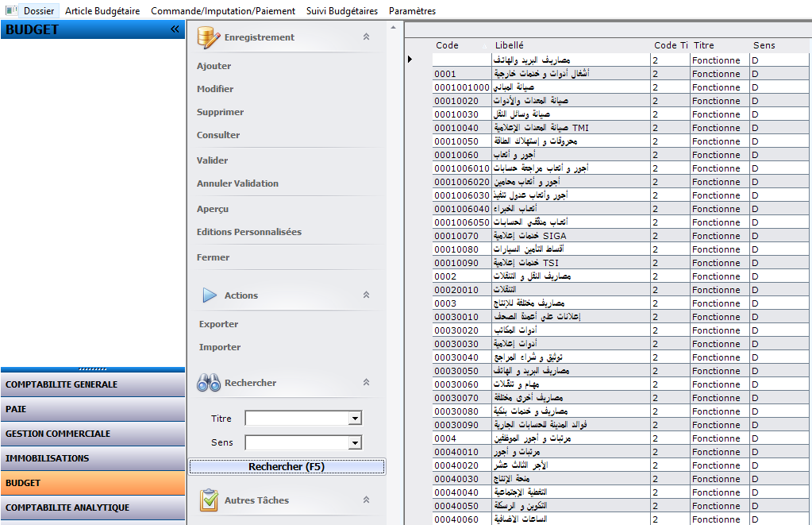Viewport: 812px width, 525px height.
Task: Open the Titre dropdown list
Action: click(355, 419)
